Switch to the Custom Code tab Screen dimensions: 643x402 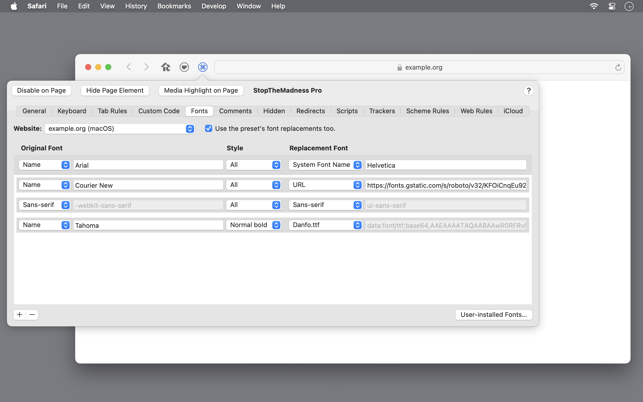tap(159, 111)
